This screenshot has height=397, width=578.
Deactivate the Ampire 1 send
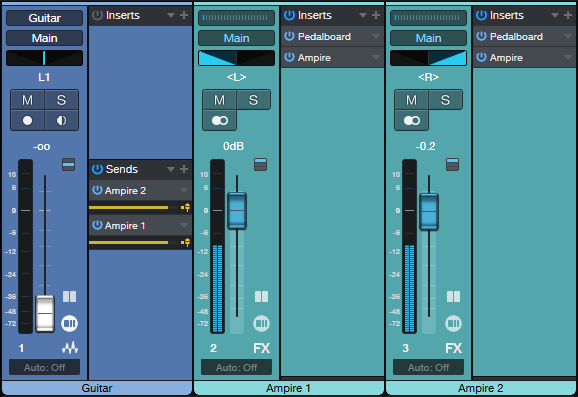point(97,225)
